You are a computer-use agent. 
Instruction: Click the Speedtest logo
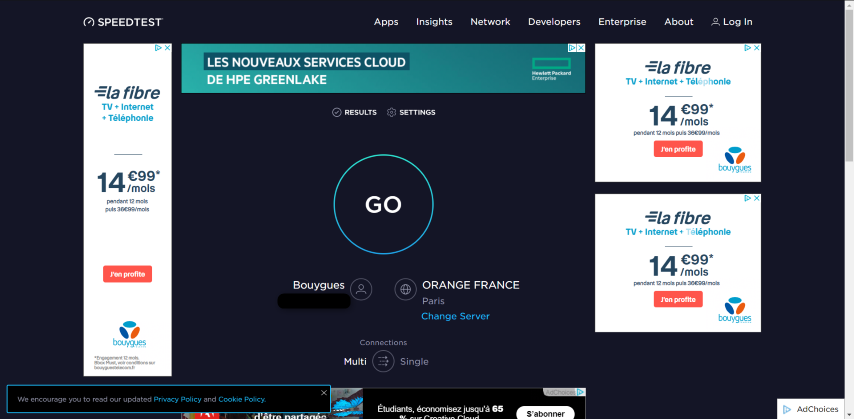pos(123,22)
